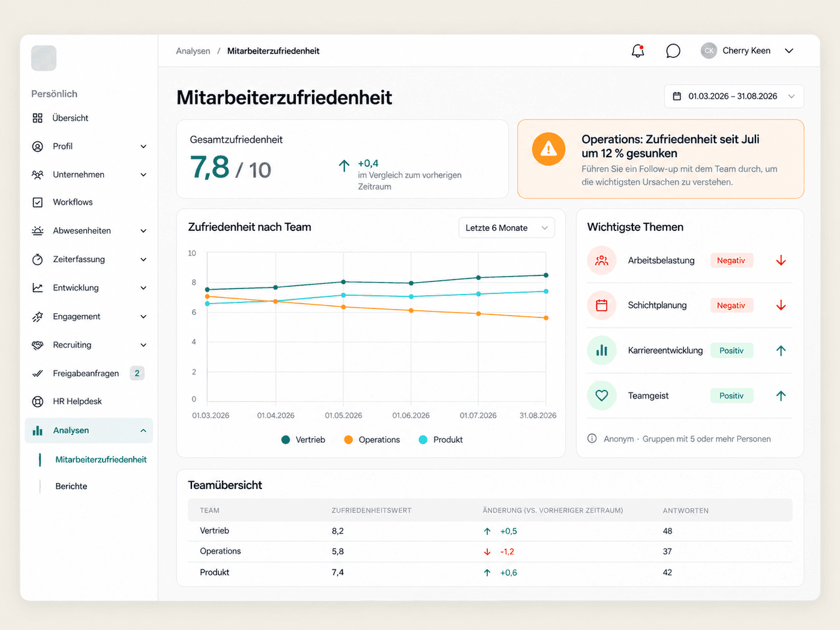
Task: Click the Schichtplanung calendar icon
Action: point(602,305)
